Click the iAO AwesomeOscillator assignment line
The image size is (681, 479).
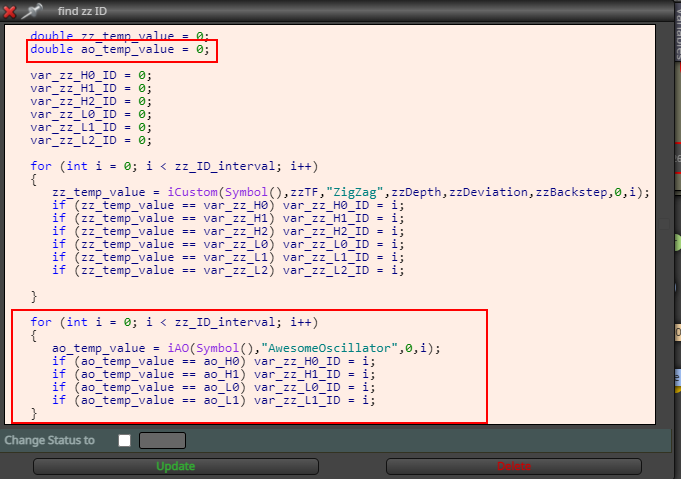click(x=246, y=348)
